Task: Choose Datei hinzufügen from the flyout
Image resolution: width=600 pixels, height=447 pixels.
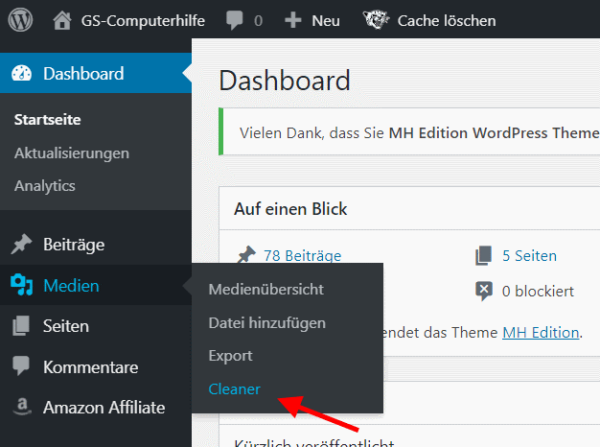Action: click(x=267, y=323)
